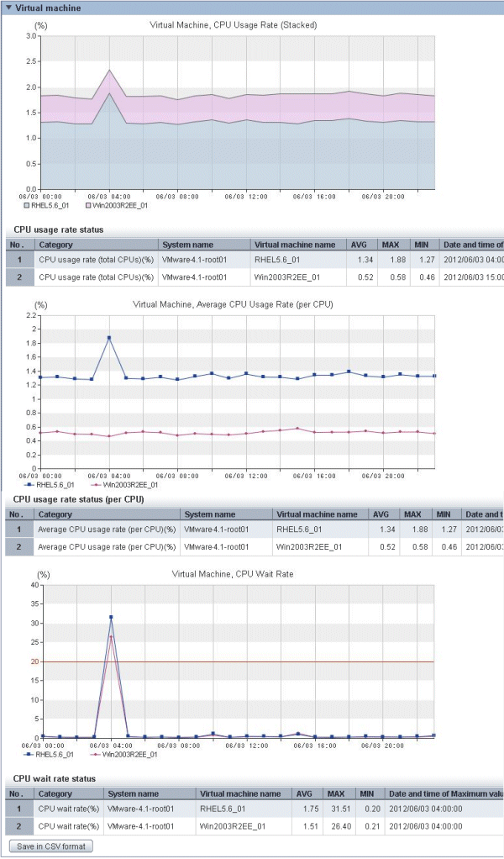Image resolution: width=504 pixels, height=859 pixels.
Task: Click No. header in CPU usage rate status table
Action: click(x=19, y=245)
